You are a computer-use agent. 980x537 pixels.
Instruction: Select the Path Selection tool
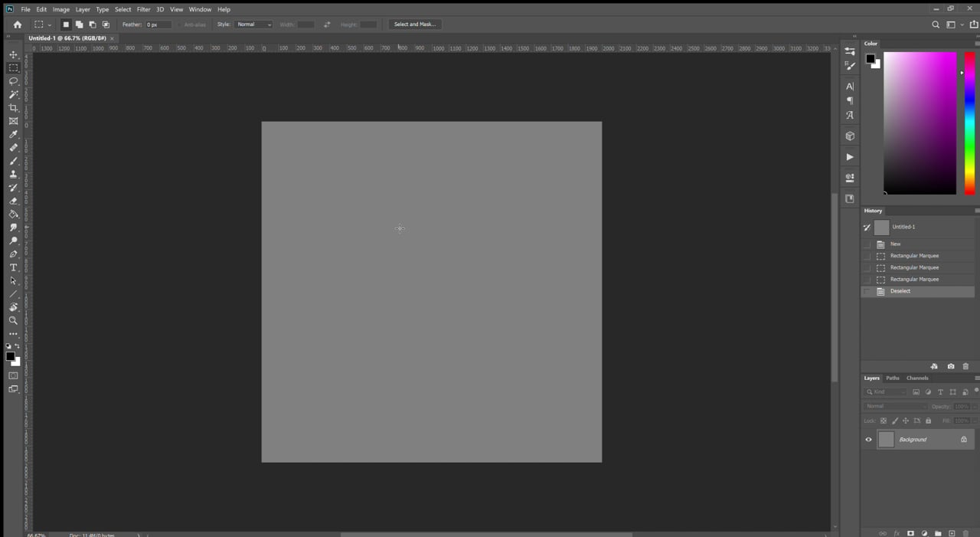[x=13, y=280]
